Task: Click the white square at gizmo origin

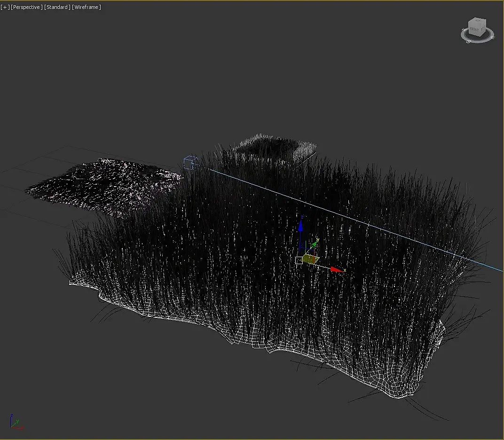Action: [x=299, y=260]
